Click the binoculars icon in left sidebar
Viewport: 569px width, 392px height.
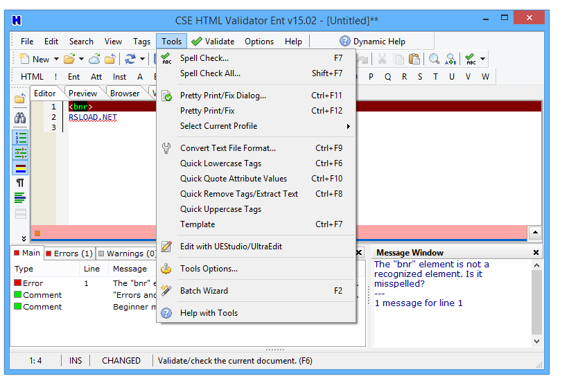click(x=20, y=118)
